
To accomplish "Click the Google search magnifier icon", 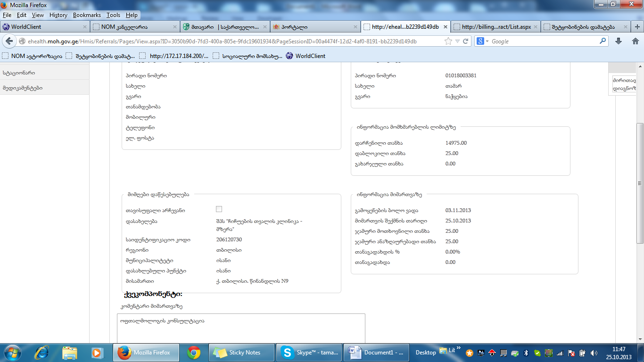I will pos(603,41).
